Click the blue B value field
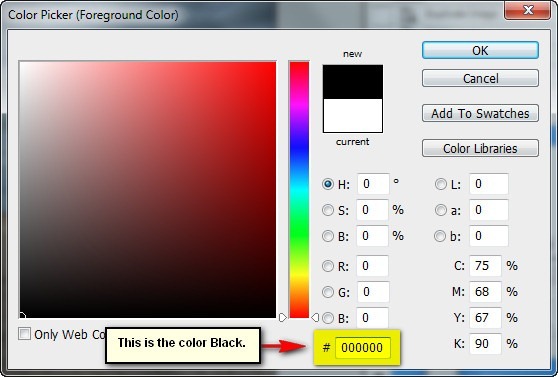 (x=372, y=318)
